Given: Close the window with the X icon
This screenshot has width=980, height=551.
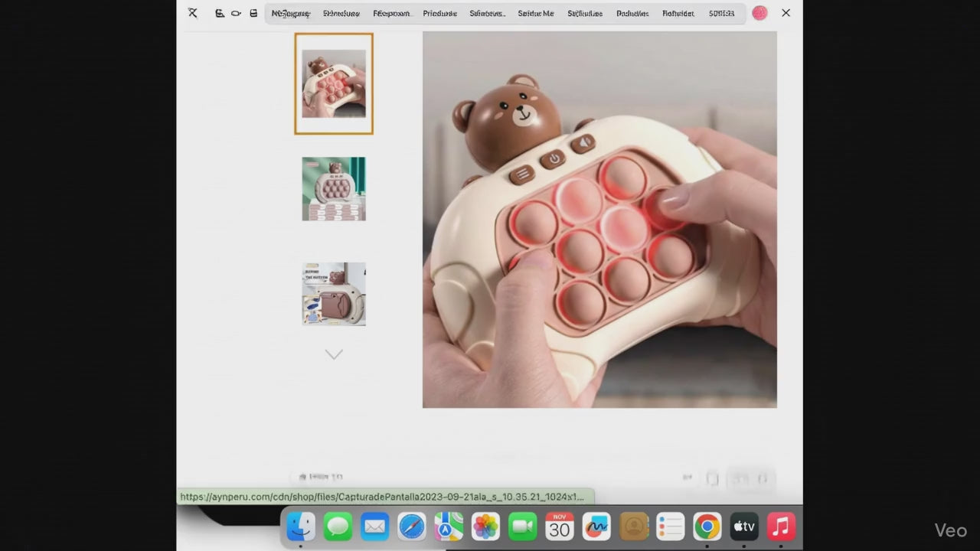Looking at the screenshot, I should click(786, 13).
